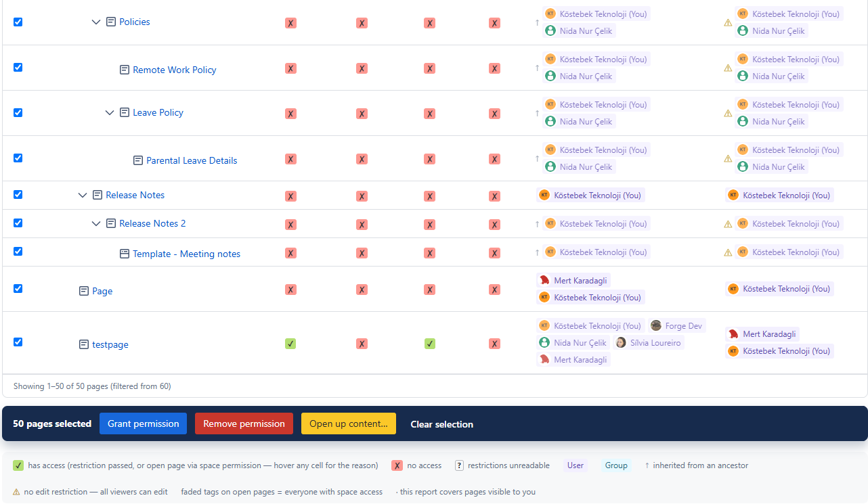Uncheck the Remote Work Policy checkbox
This screenshot has width=868, height=504.
pos(18,67)
